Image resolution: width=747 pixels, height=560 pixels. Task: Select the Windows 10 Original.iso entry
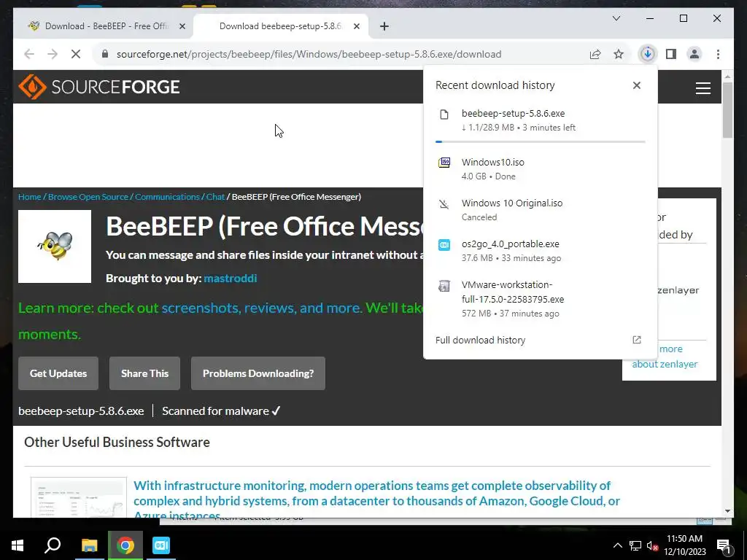pyautogui.click(x=541, y=210)
